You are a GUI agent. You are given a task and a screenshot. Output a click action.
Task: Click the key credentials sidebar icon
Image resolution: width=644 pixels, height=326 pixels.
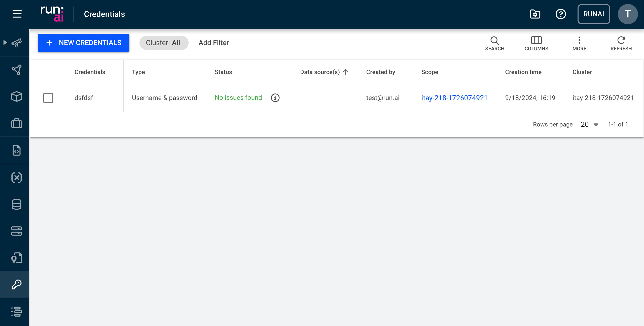click(x=17, y=285)
